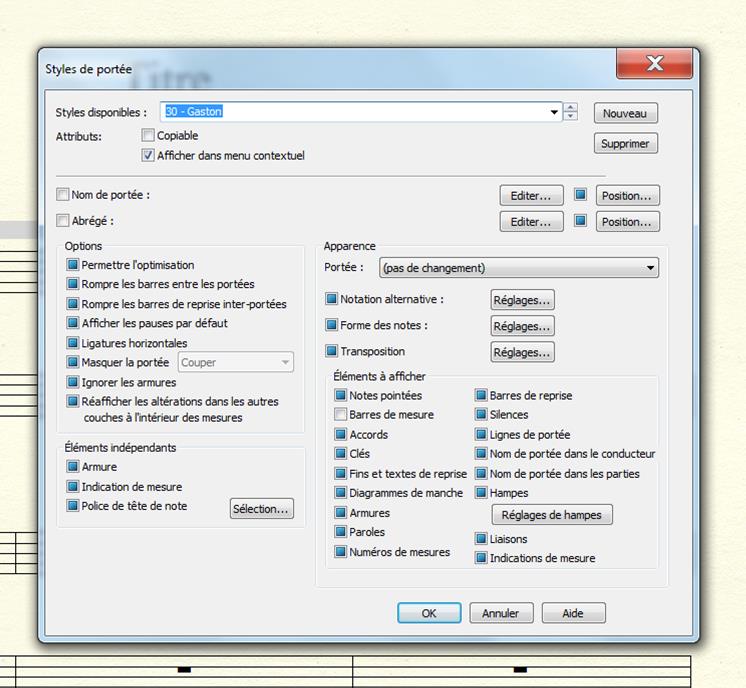Toggle Permettre l'optimisation option

[73, 265]
